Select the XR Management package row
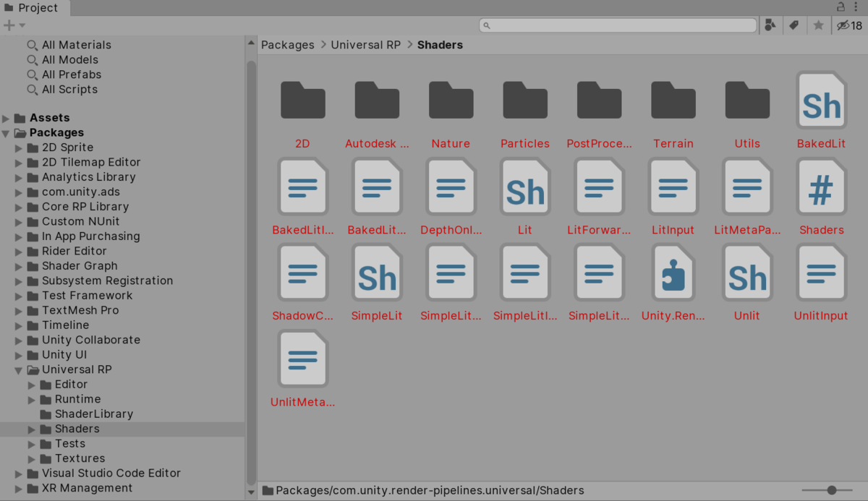Screen dimensions: 868x501 122,488
